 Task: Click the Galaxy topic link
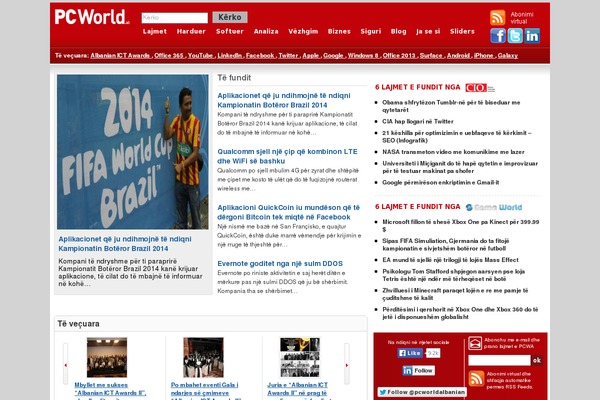[507, 56]
